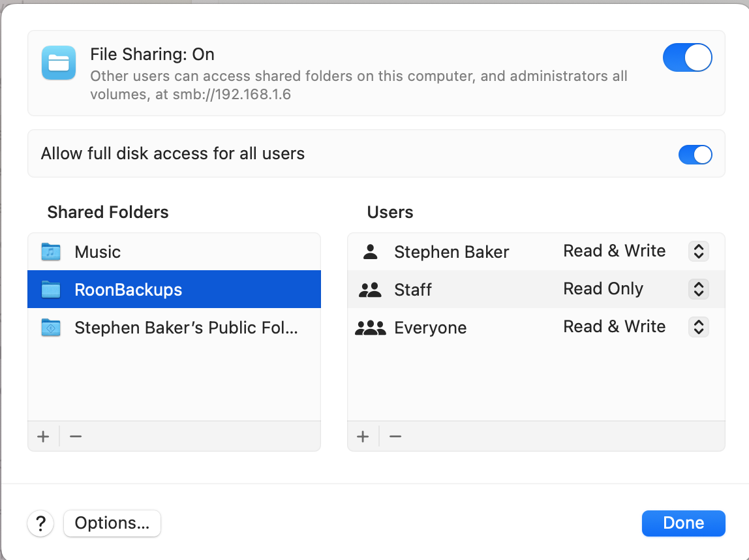The width and height of the screenshot is (749, 560).
Task: Click the Public Folder drop box icon
Action: [x=51, y=328]
